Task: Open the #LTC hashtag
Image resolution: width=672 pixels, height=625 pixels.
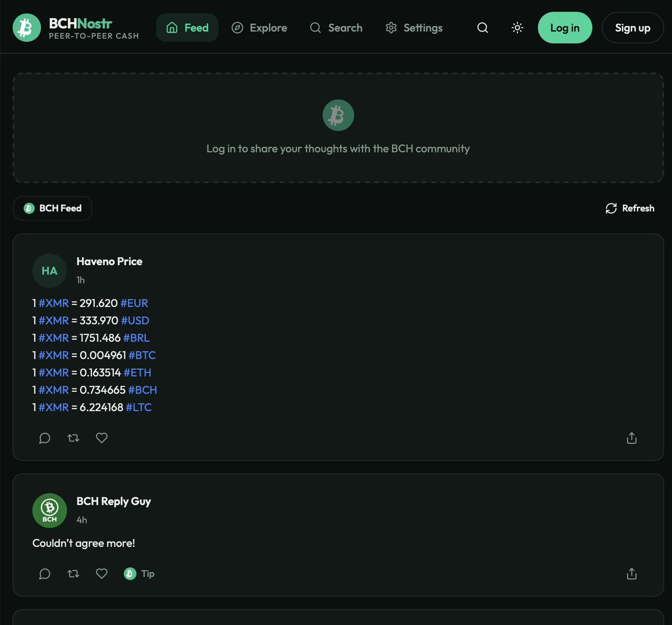Action: point(138,408)
